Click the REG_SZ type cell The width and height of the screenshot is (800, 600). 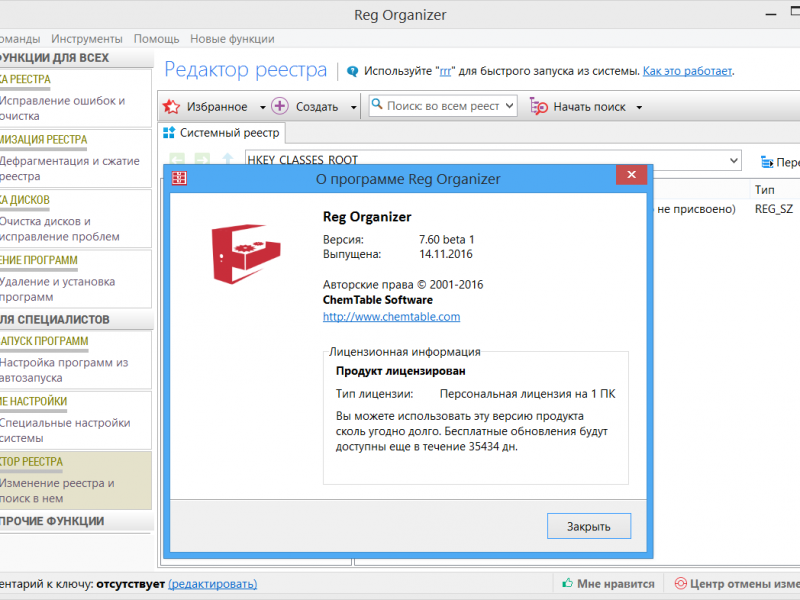click(x=773, y=209)
